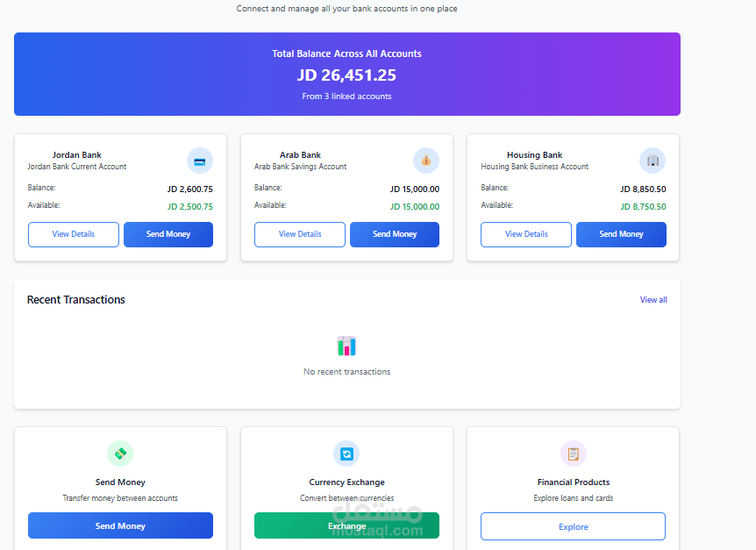
Task: Click the Jordan Bank card icon
Action: coord(200,161)
